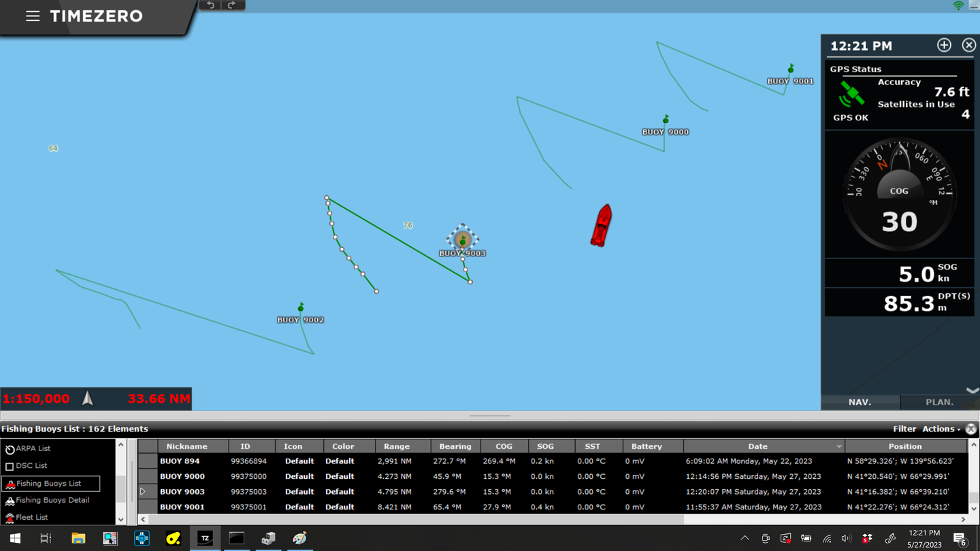The height and width of the screenshot is (551, 980).
Task: Click the undo arrow icon
Action: pos(210,5)
